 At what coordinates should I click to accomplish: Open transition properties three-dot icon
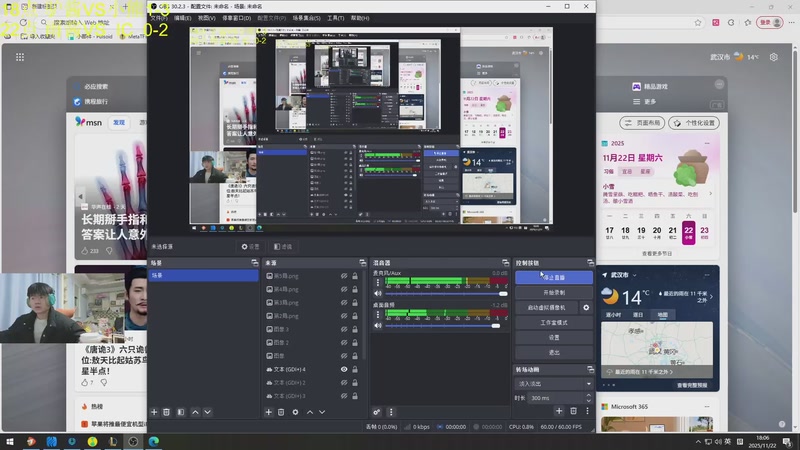pos(587,411)
